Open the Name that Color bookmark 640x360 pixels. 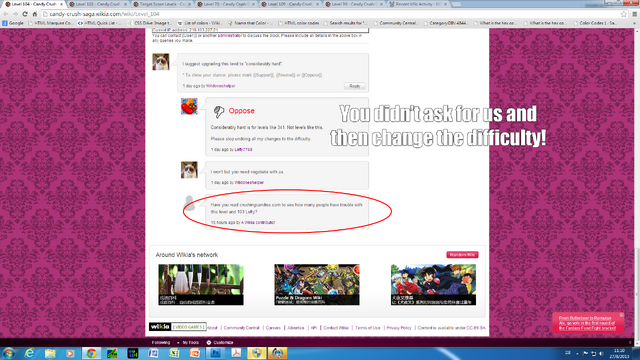click(250, 23)
